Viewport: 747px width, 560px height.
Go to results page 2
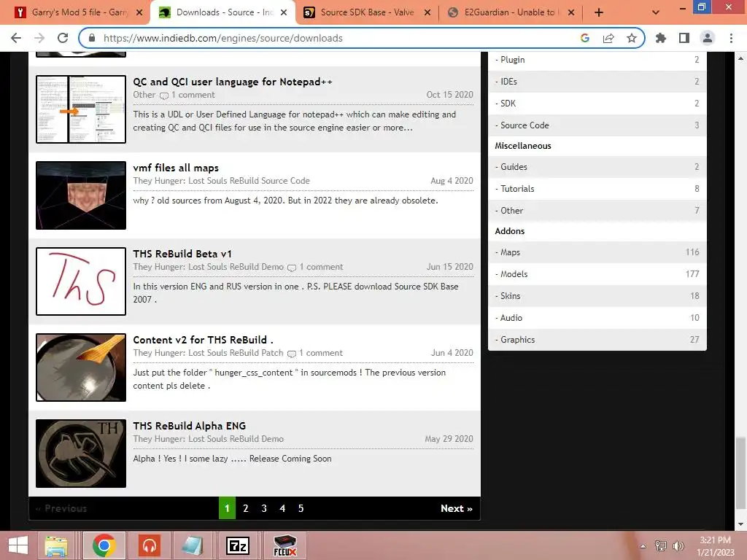(245, 508)
